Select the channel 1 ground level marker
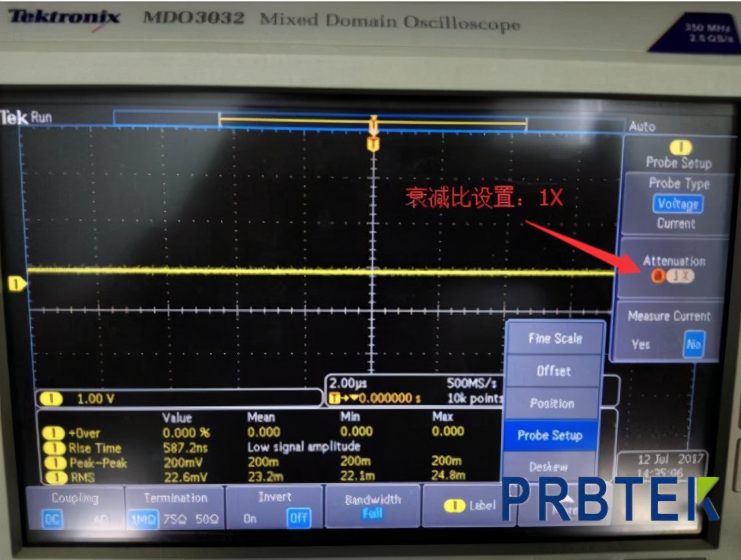This screenshot has height=560, width=741. click(17, 284)
